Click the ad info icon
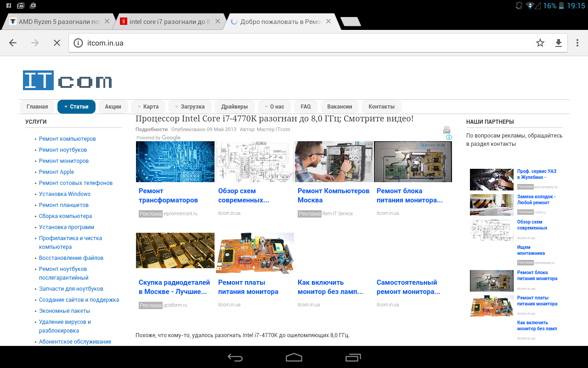The width and height of the screenshot is (588, 368). (x=449, y=137)
